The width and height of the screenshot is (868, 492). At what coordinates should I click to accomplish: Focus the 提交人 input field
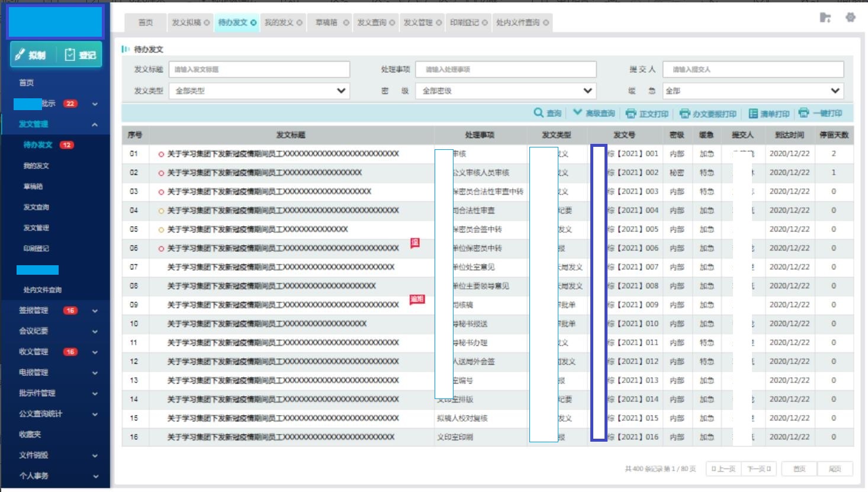tap(753, 69)
